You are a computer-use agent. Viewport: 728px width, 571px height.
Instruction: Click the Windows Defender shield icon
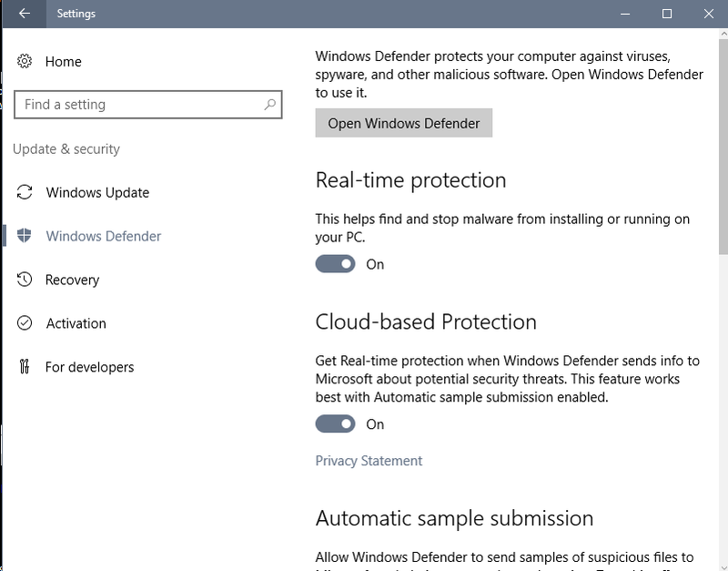pyautogui.click(x=25, y=236)
